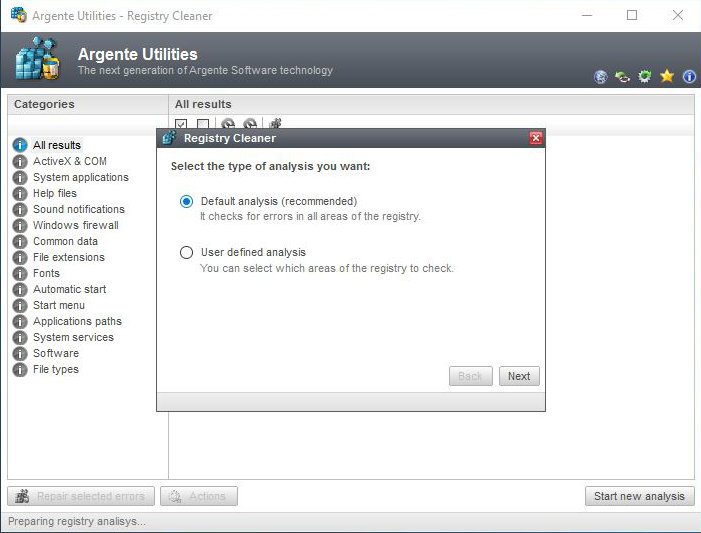Choose the User defined analysis option
This screenshot has width=701, height=533.
pos(186,253)
